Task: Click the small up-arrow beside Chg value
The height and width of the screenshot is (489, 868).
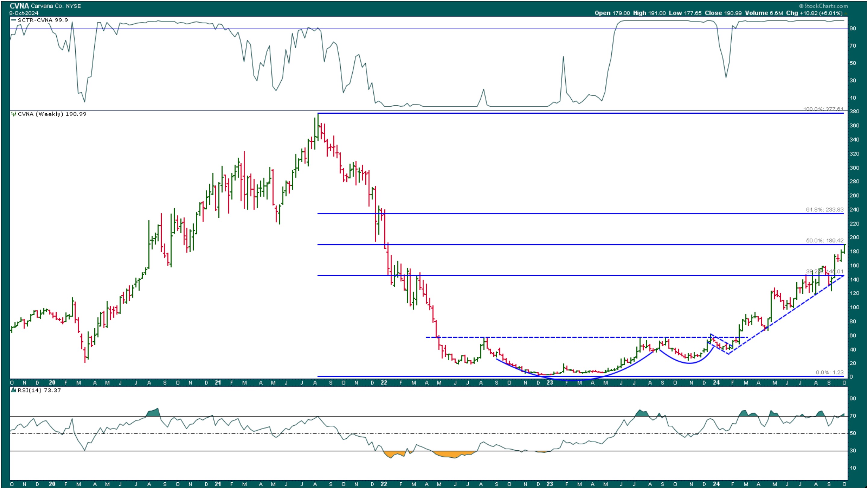Action: [846, 14]
